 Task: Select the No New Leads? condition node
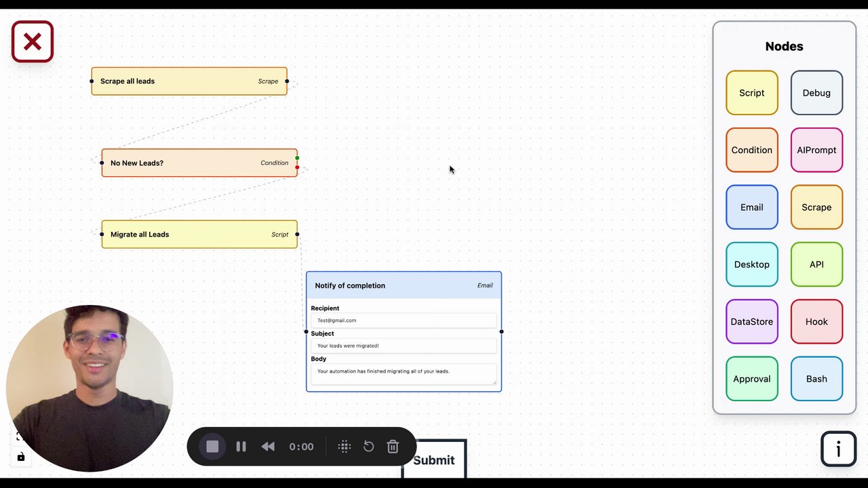[x=199, y=163]
